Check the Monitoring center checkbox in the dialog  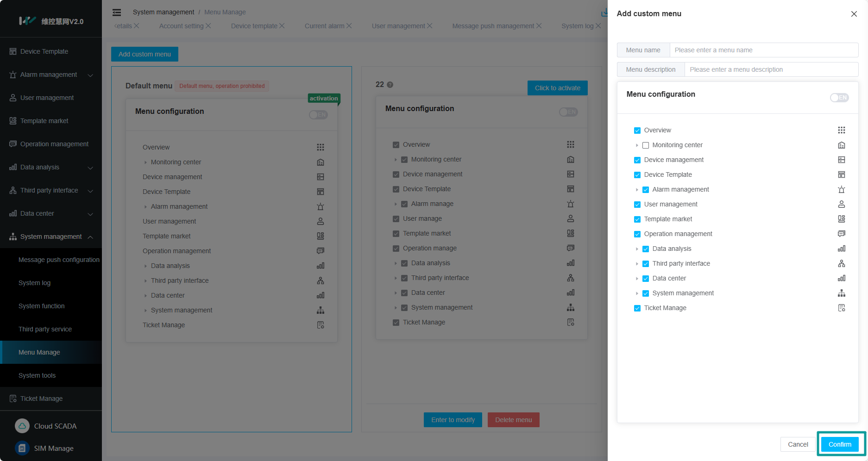[x=646, y=145]
